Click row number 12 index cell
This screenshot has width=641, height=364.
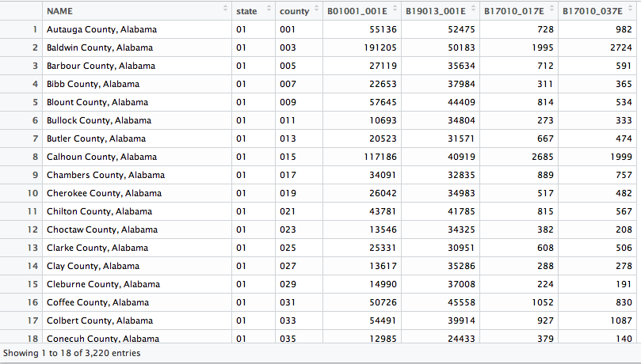click(21, 229)
